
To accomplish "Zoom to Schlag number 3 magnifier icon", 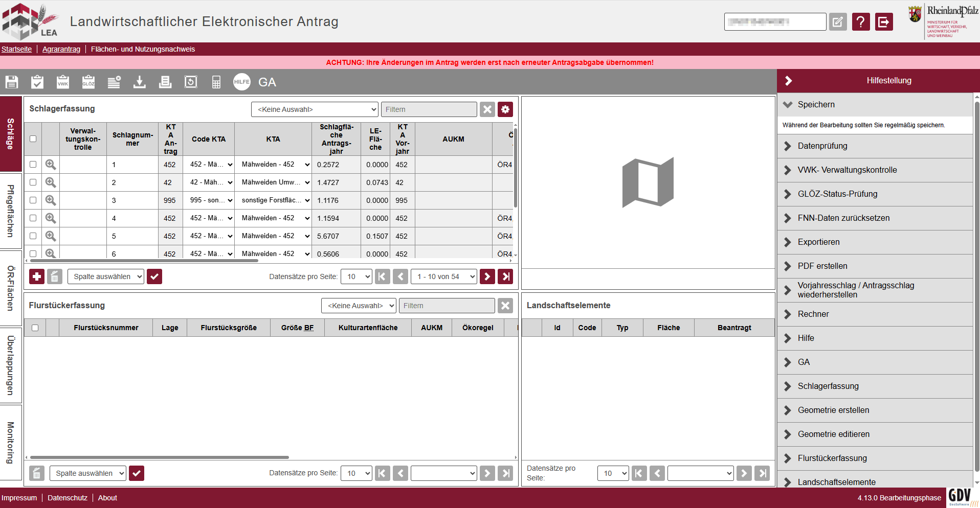I will point(51,200).
